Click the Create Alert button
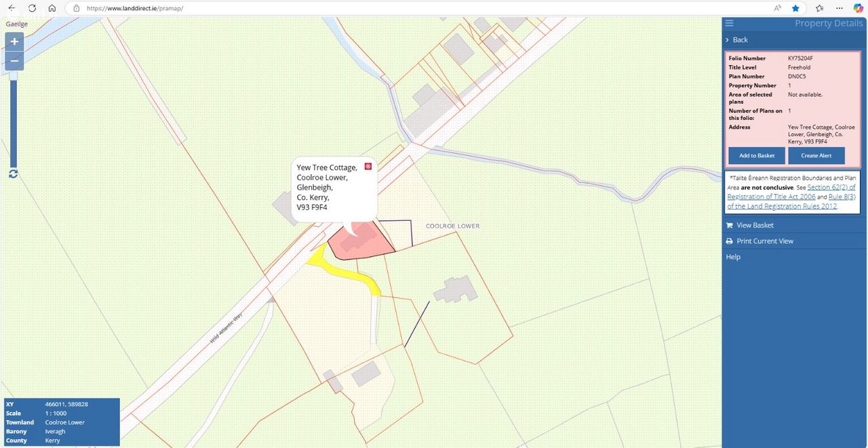 point(816,155)
